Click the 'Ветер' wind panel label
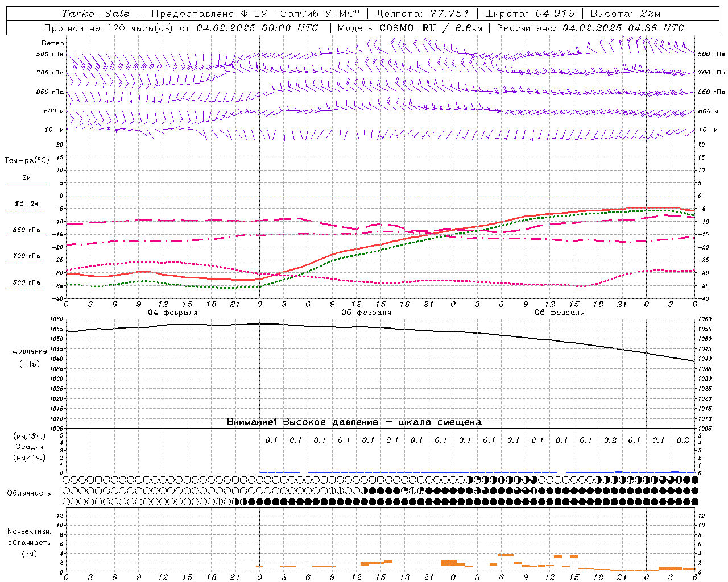This screenshot has width=728, height=582. coord(53,43)
